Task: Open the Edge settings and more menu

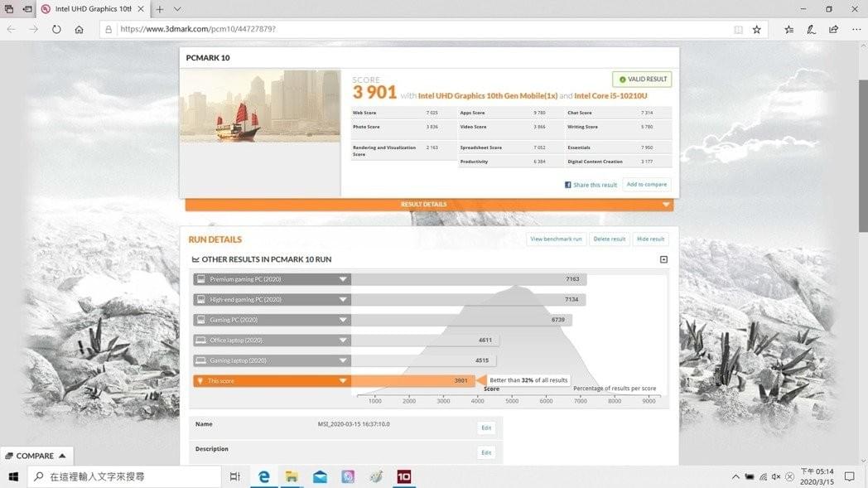Action: [x=856, y=29]
